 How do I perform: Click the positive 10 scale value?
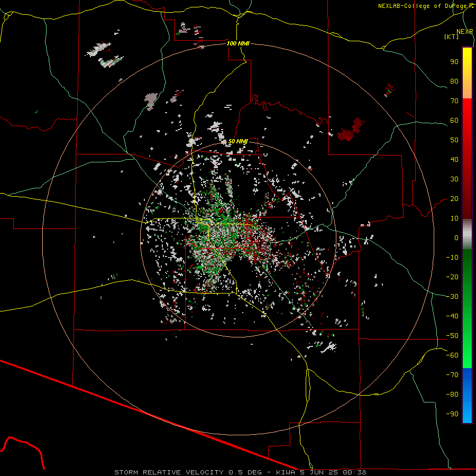click(454, 218)
